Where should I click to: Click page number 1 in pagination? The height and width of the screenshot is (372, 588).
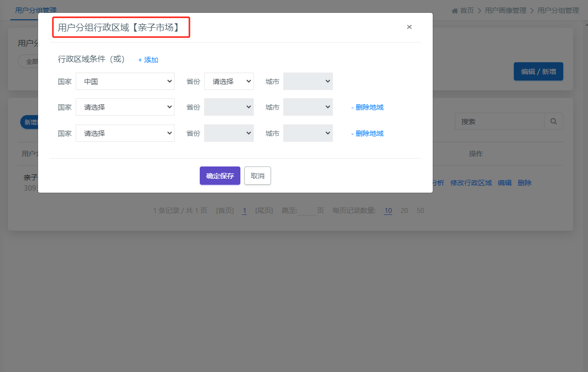(x=244, y=210)
